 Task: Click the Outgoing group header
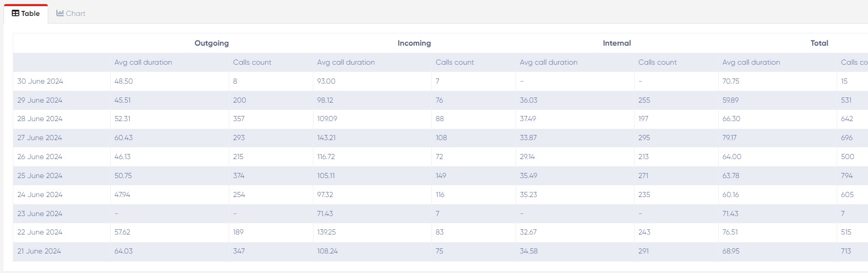click(211, 43)
